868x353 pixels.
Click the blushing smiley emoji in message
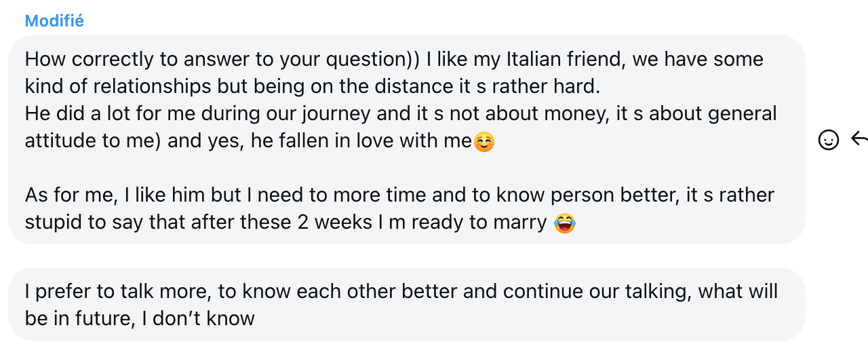[x=484, y=141]
